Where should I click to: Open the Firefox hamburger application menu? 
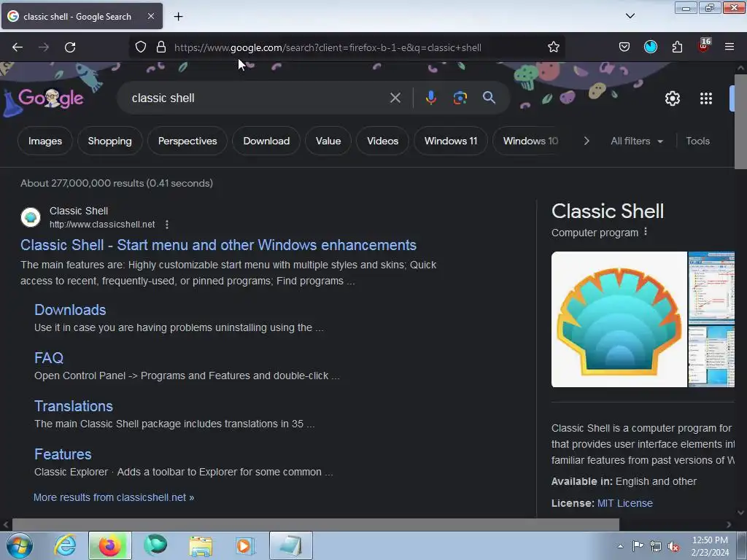(729, 47)
